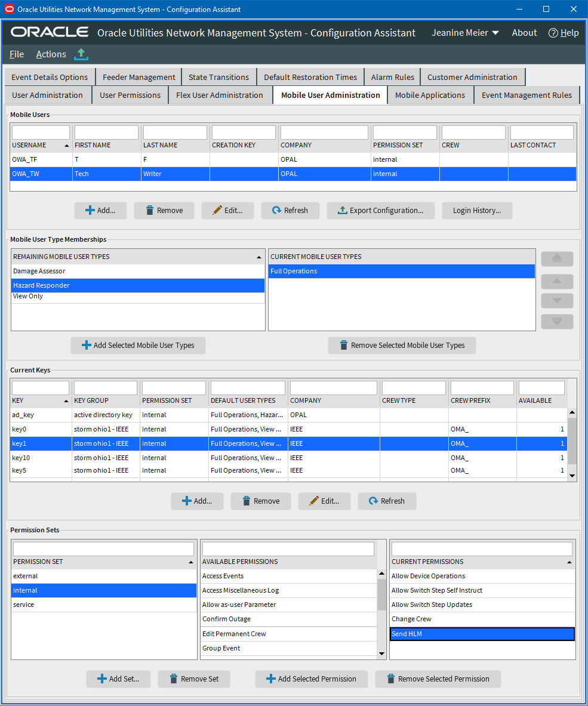Sort the PERMISSION SET list header
Viewport: 588px width, 706px height.
(x=103, y=562)
